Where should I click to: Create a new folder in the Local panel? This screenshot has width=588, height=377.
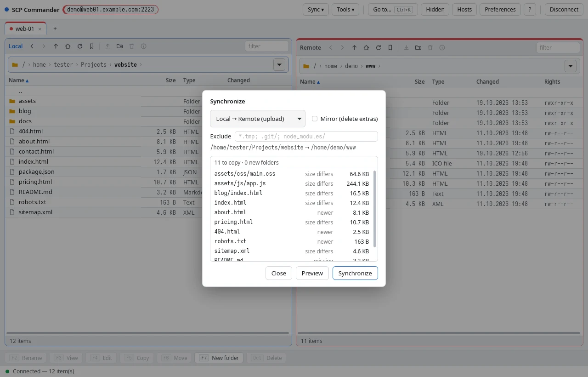120,46
